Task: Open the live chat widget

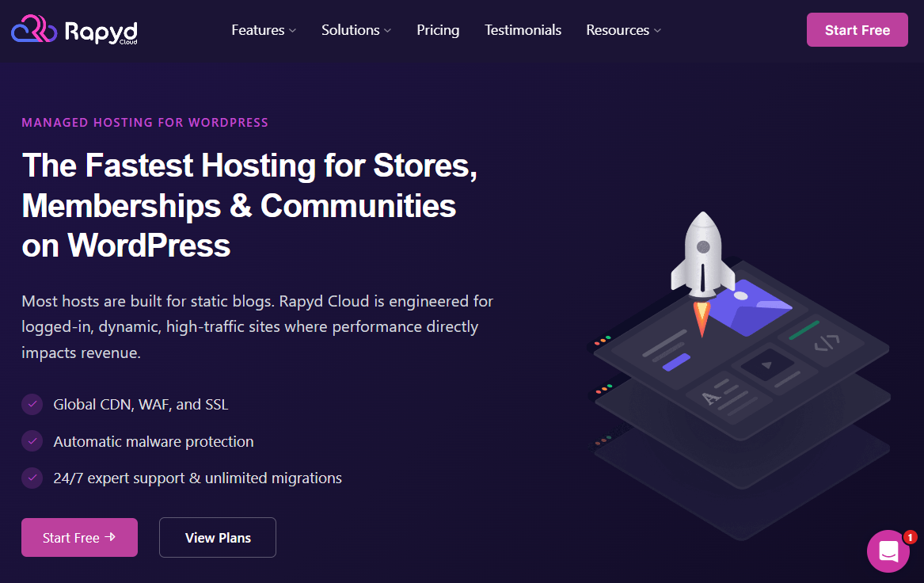Action: (x=888, y=551)
